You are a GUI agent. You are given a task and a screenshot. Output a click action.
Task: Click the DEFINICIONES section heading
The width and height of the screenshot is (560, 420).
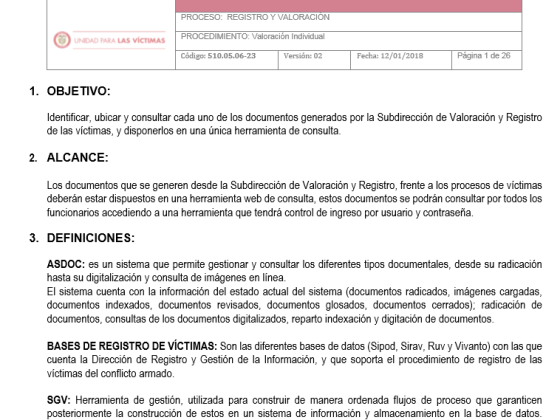point(91,238)
